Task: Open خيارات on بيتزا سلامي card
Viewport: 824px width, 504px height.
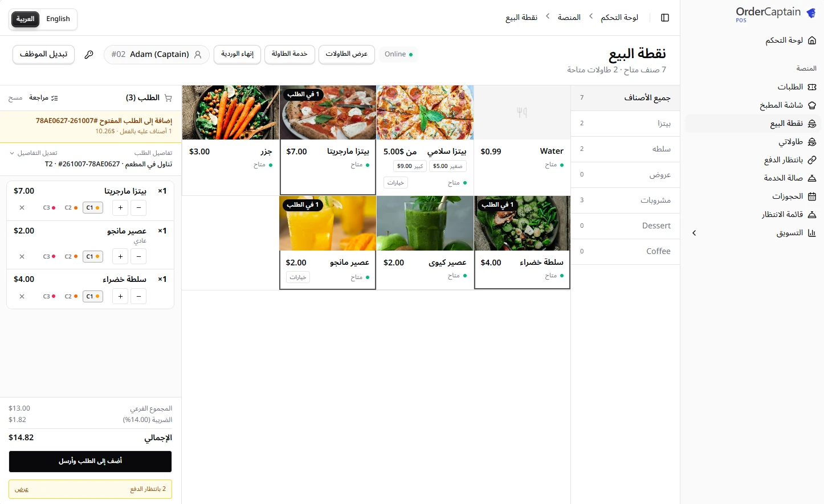Action: pyautogui.click(x=395, y=183)
